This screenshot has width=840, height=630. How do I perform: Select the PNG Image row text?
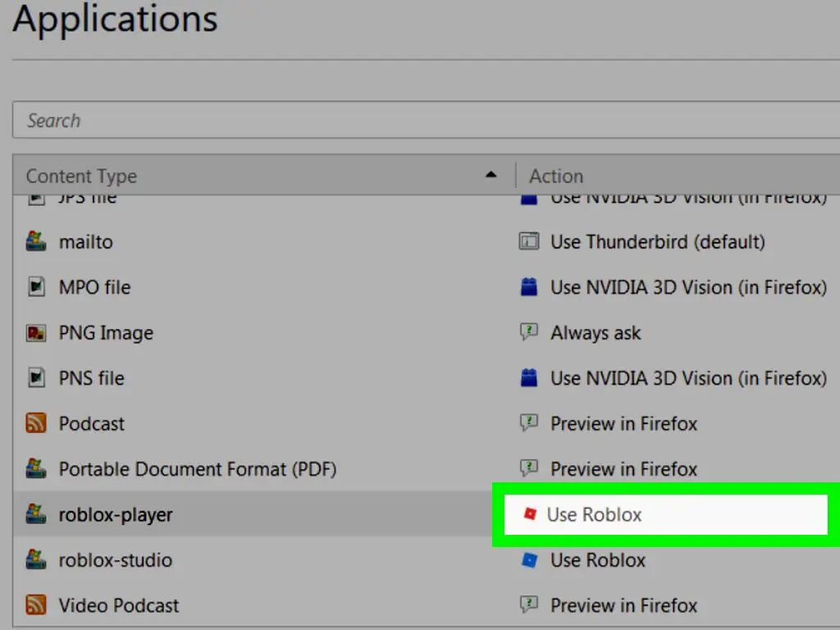click(x=106, y=333)
